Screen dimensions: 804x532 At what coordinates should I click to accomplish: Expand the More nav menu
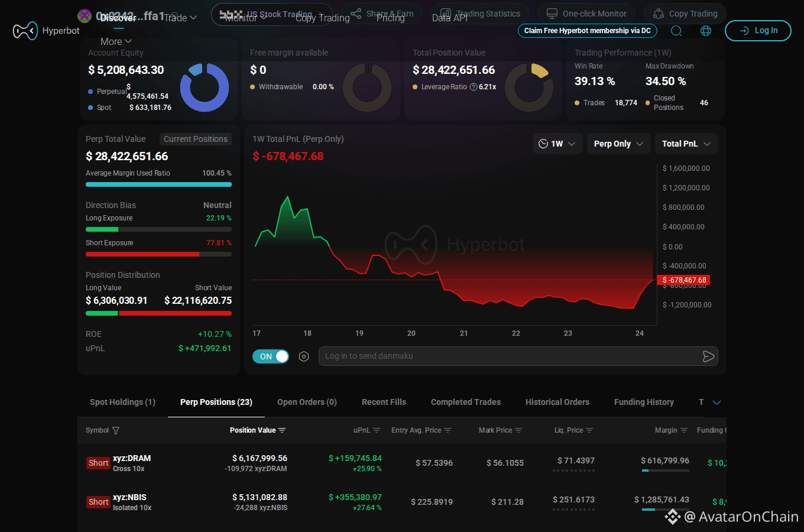coord(116,41)
